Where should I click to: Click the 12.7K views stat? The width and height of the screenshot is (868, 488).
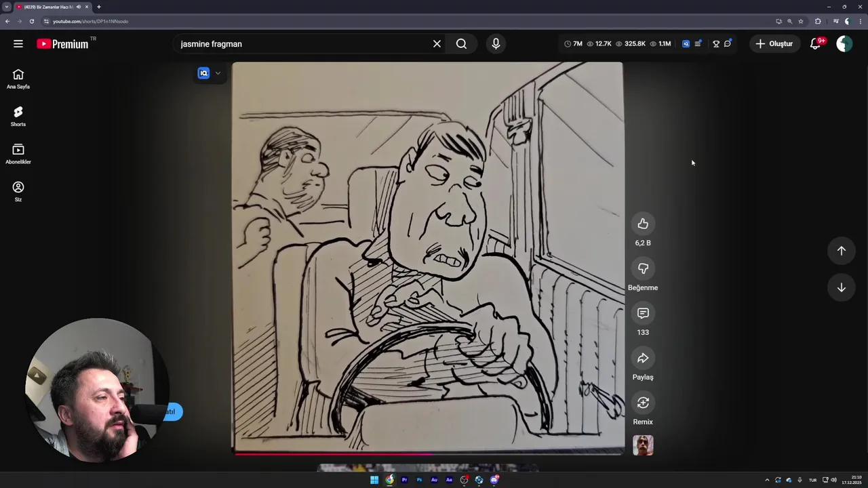[x=599, y=44]
